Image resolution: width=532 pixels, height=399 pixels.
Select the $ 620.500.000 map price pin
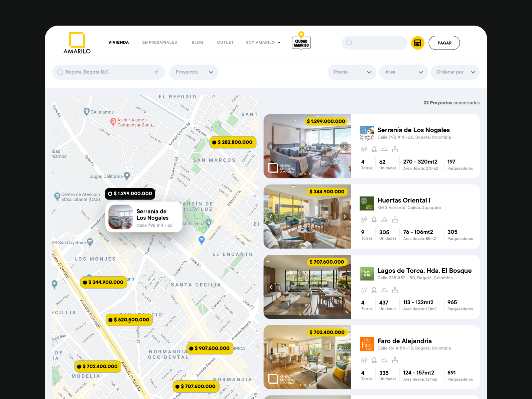pos(129,320)
